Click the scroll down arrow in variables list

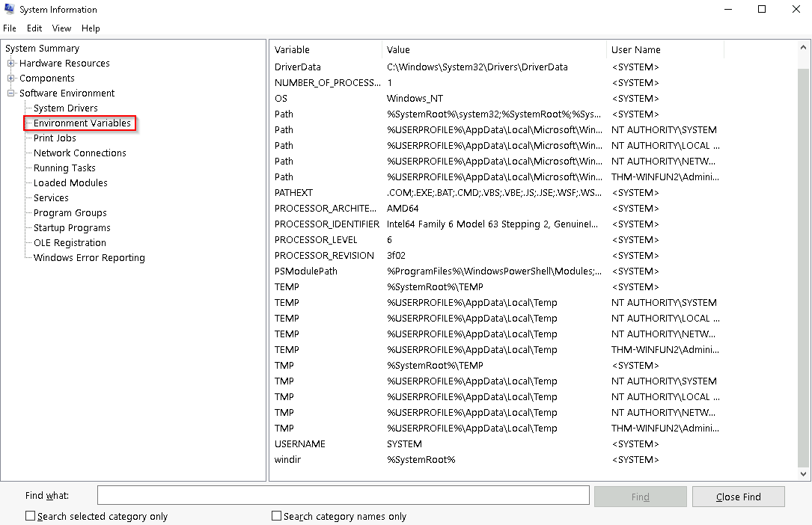coord(805,474)
